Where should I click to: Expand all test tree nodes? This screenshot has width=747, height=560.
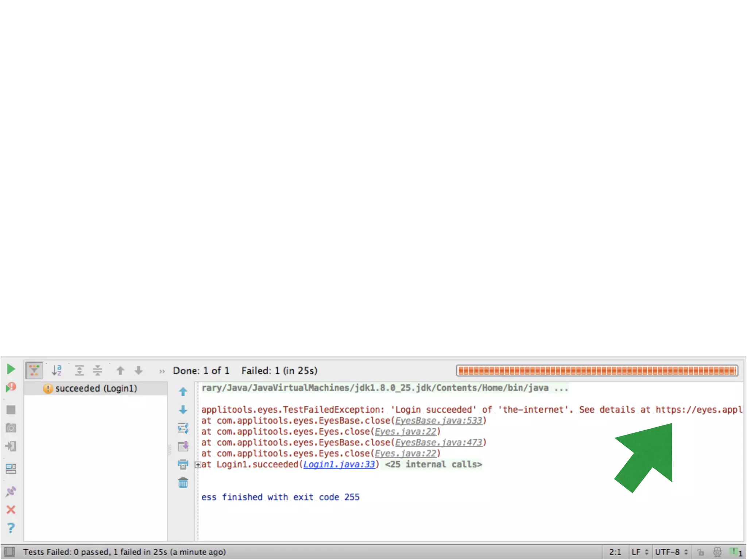(79, 370)
